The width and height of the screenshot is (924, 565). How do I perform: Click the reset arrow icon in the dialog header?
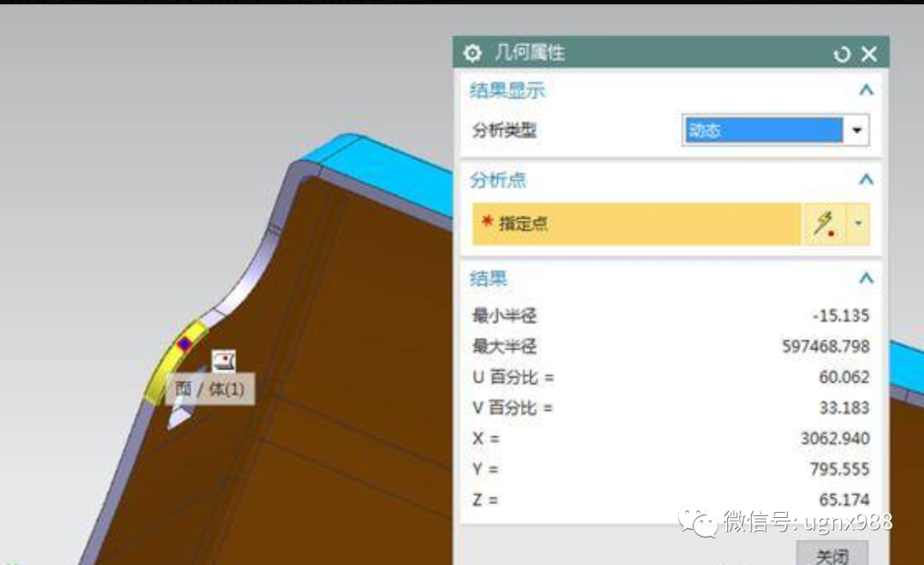pyautogui.click(x=840, y=52)
